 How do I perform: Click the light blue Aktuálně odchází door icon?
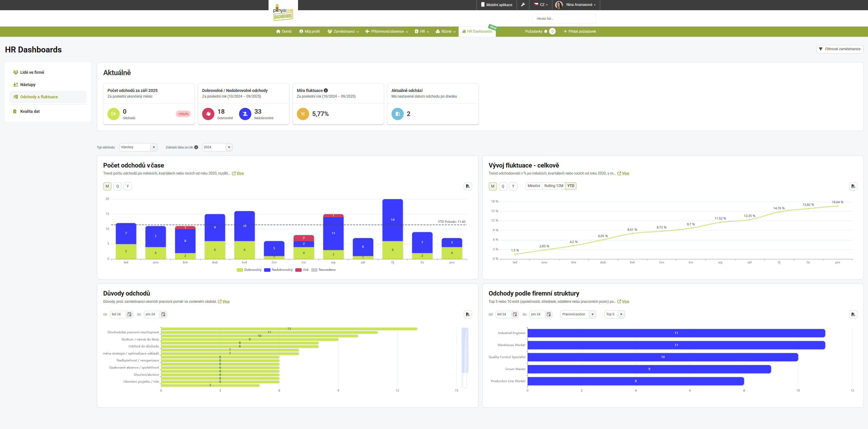tap(398, 114)
